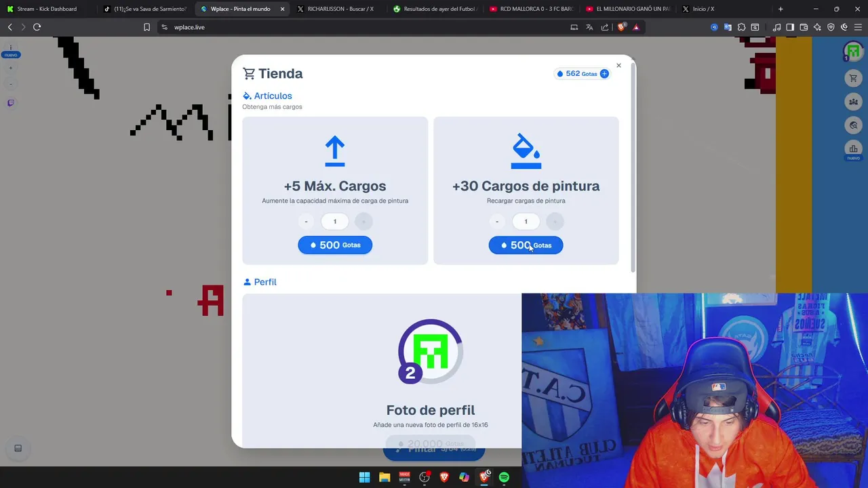Decrease quantity for Cargos de pintura
This screenshot has width=868, height=488.
pyautogui.click(x=497, y=222)
